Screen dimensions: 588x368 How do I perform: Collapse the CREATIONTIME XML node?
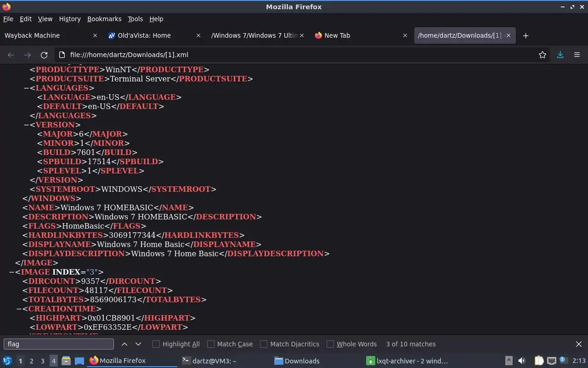[x=19, y=309]
